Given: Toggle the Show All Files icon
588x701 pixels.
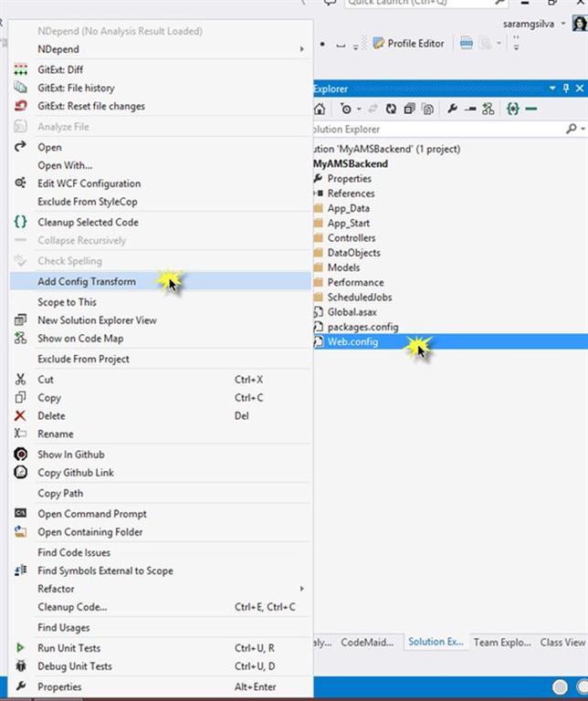Looking at the screenshot, I should pos(428,109).
